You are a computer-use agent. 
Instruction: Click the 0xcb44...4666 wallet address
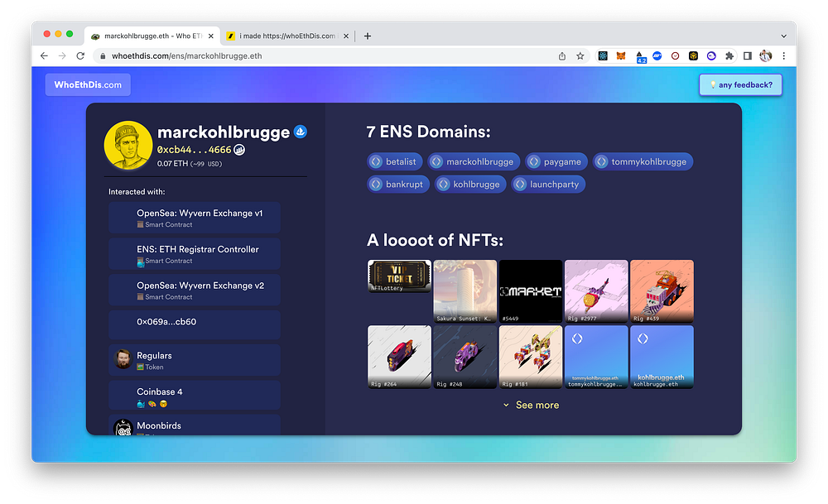click(x=195, y=150)
